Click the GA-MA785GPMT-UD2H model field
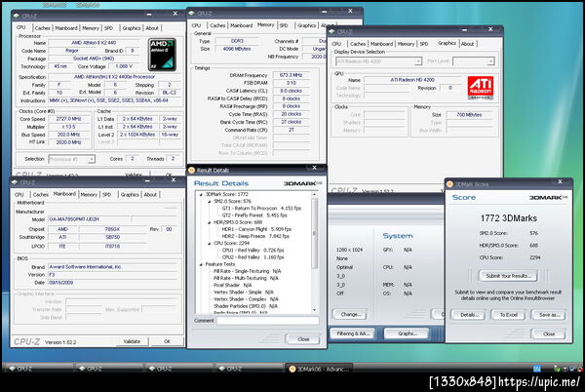585x392 pixels. click(x=89, y=219)
